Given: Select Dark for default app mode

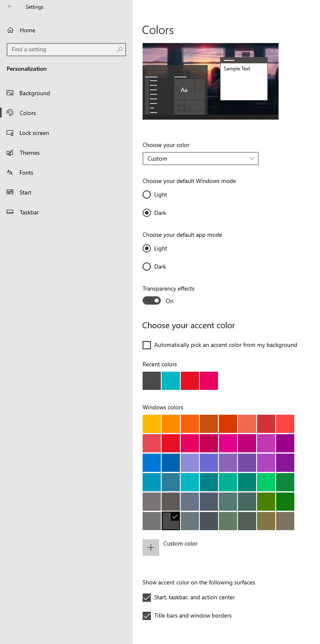Looking at the screenshot, I should [x=147, y=267].
